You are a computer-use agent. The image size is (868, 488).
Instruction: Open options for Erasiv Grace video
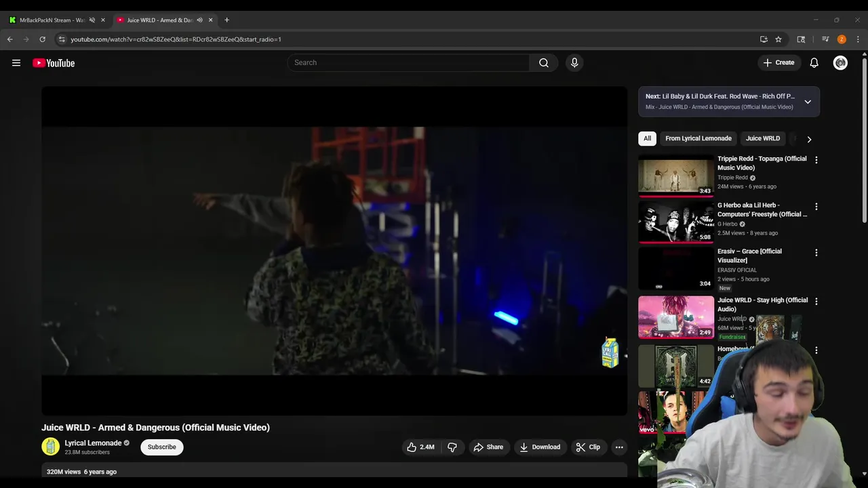(816, 253)
